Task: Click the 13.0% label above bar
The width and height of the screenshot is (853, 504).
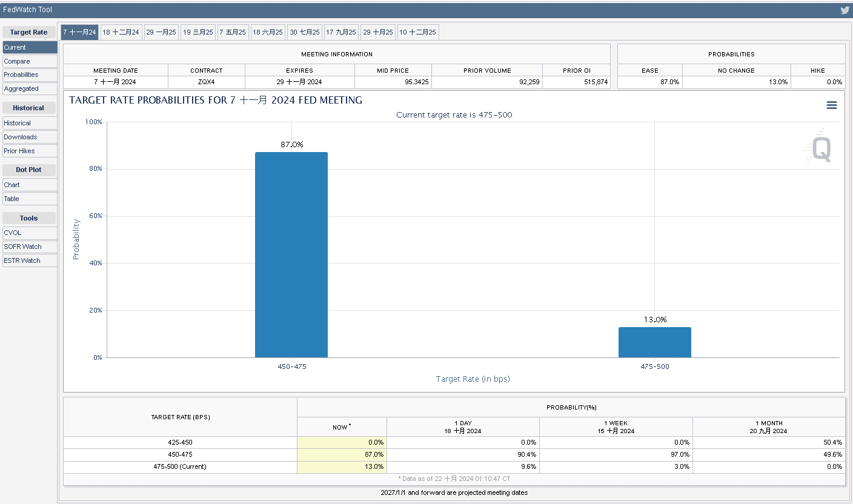Action: point(655,319)
